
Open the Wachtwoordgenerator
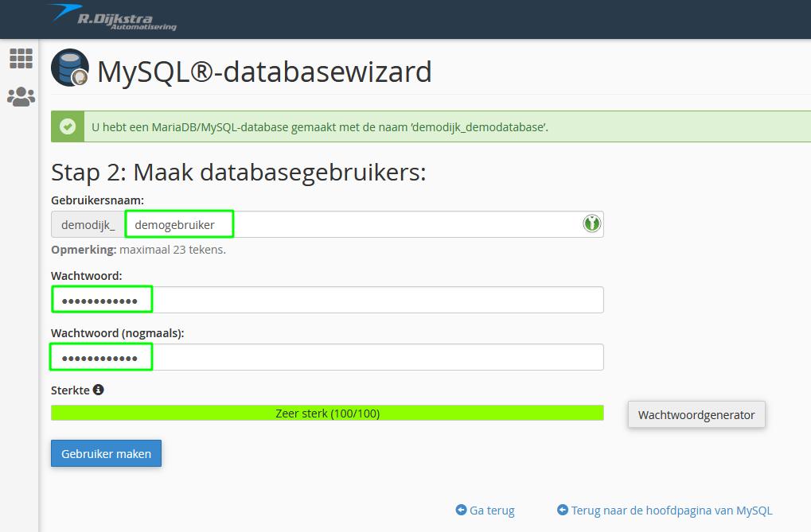(696, 414)
